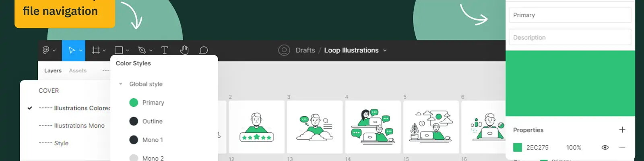Toggle visibility eye for 2EC275 fill
This screenshot has width=644, height=161.
pos(605,147)
